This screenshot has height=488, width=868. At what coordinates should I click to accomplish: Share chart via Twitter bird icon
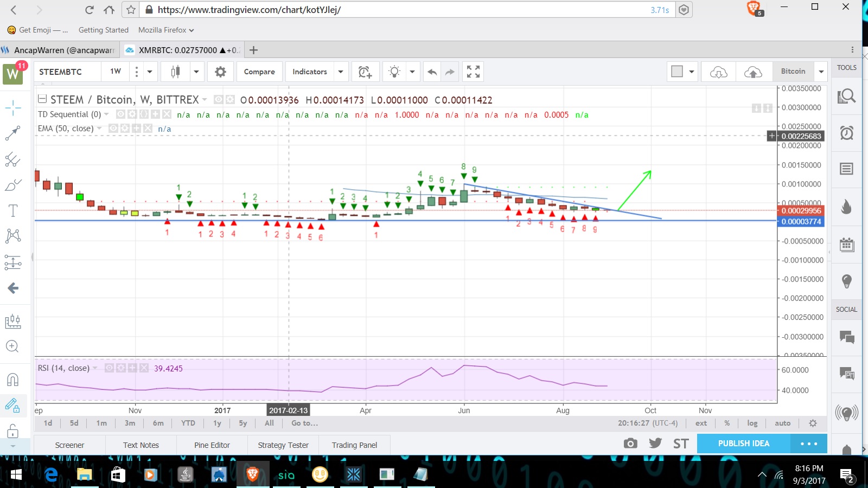(655, 444)
